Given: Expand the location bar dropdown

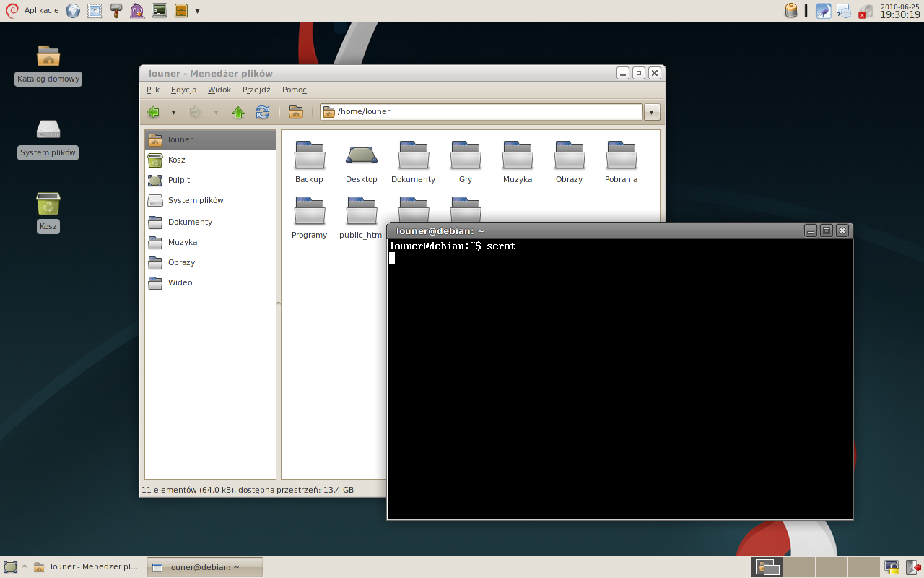Looking at the screenshot, I should (652, 112).
